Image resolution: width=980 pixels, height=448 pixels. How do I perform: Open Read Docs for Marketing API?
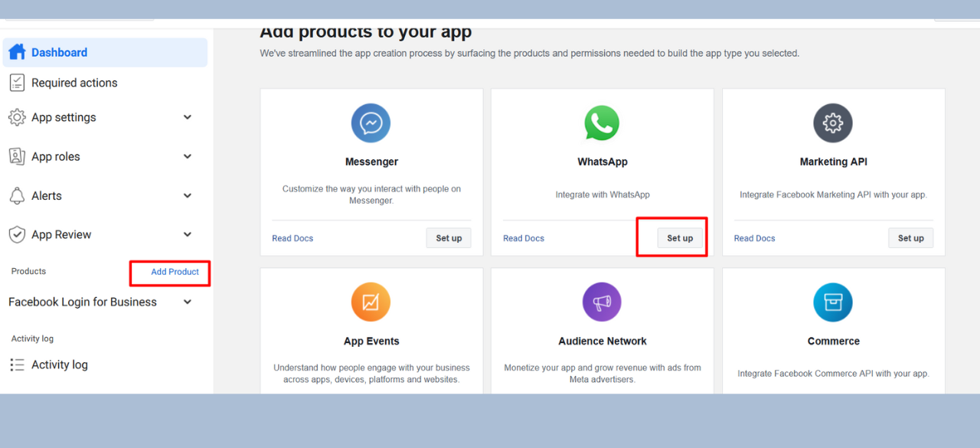[x=754, y=238]
